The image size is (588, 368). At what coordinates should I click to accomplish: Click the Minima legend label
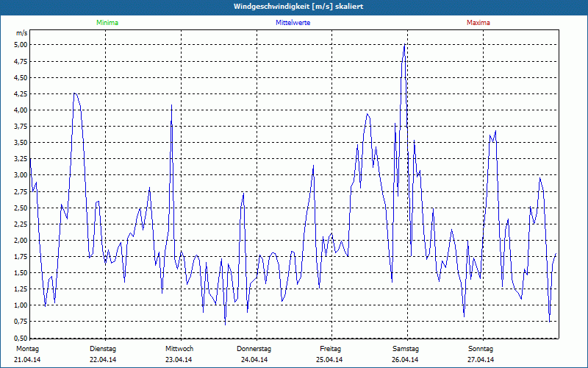point(107,23)
